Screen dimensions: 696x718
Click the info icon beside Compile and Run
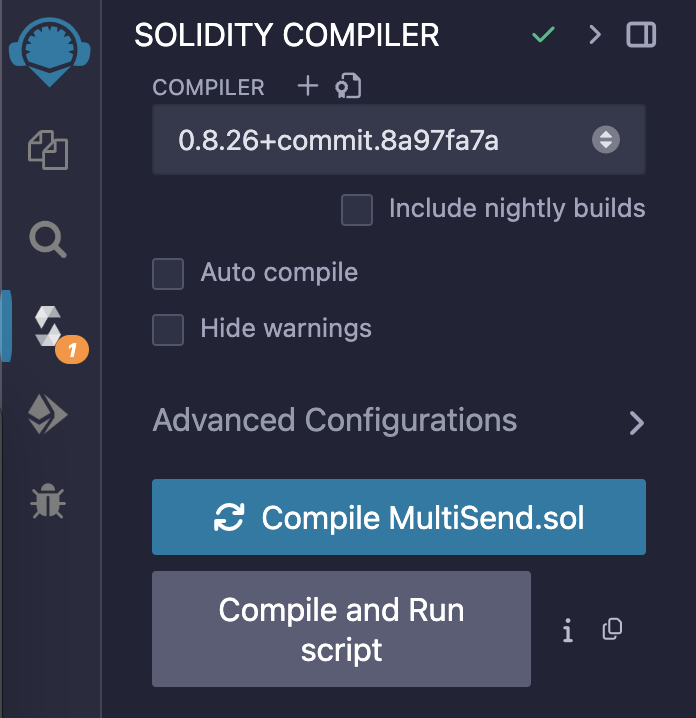(568, 630)
